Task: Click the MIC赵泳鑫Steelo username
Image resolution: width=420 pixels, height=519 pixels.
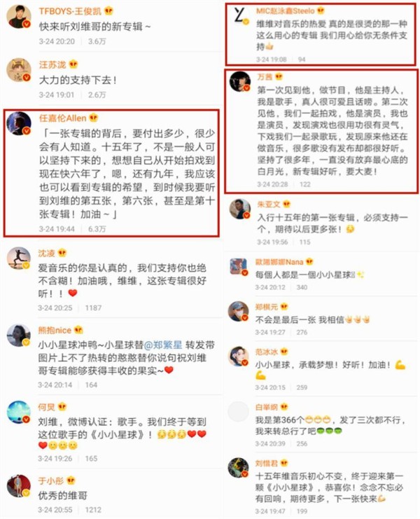Action: coord(286,11)
